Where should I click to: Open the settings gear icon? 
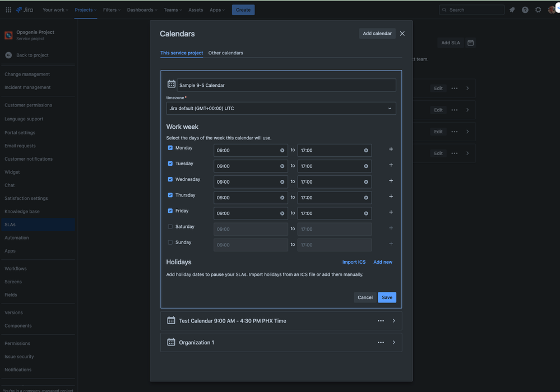(538, 10)
